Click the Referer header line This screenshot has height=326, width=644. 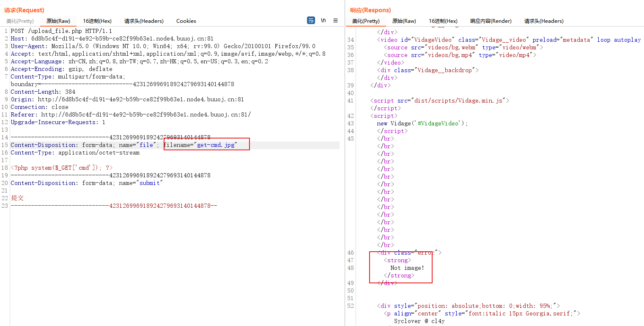[x=131, y=114]
